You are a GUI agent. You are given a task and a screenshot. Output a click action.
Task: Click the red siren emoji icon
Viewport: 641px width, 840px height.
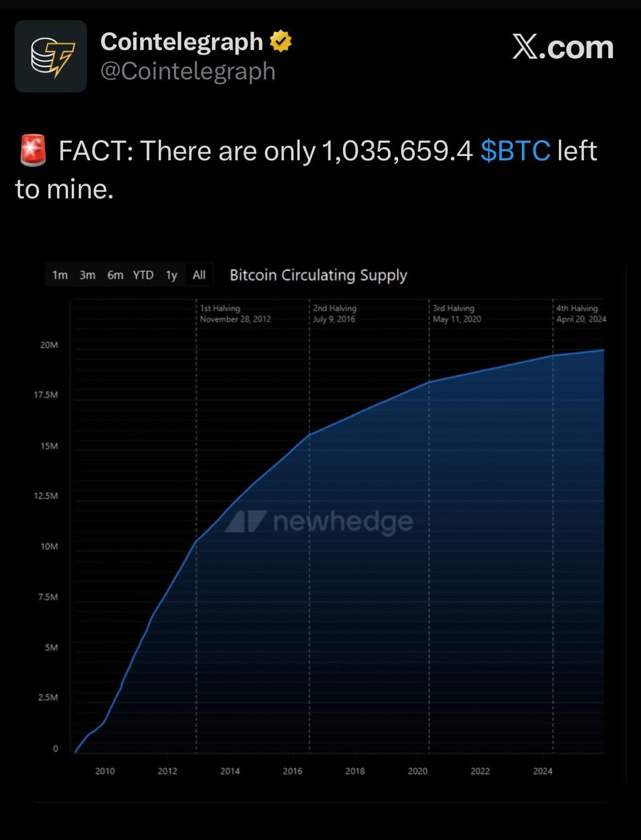pyautogui.click(x=33, y=150)
